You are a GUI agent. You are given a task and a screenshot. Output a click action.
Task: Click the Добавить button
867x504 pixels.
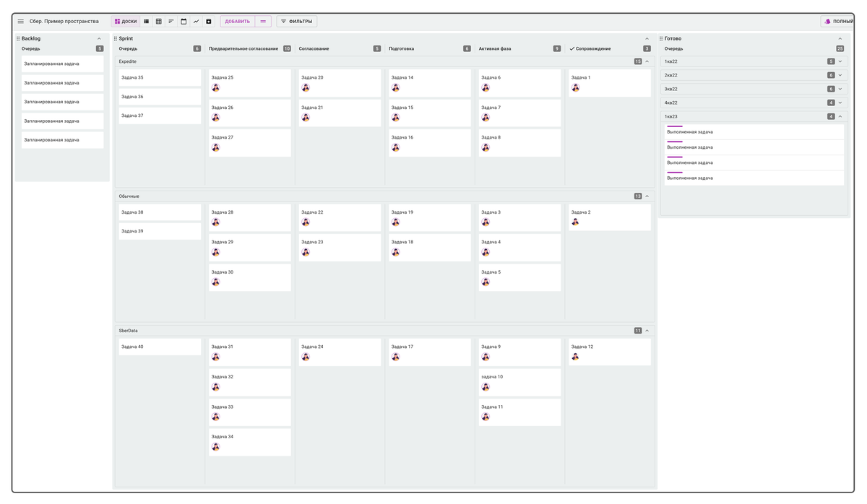click(x=238, y=22)
